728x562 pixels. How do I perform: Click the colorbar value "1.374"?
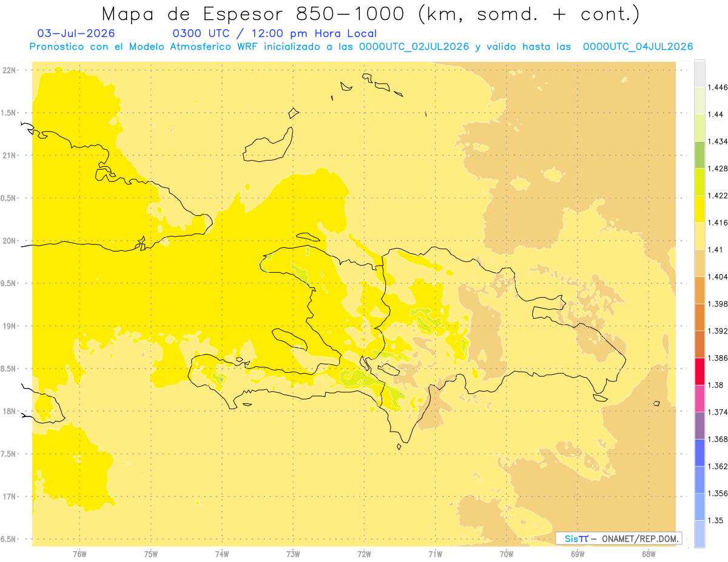pyautogui.click(x=718, y=412)
